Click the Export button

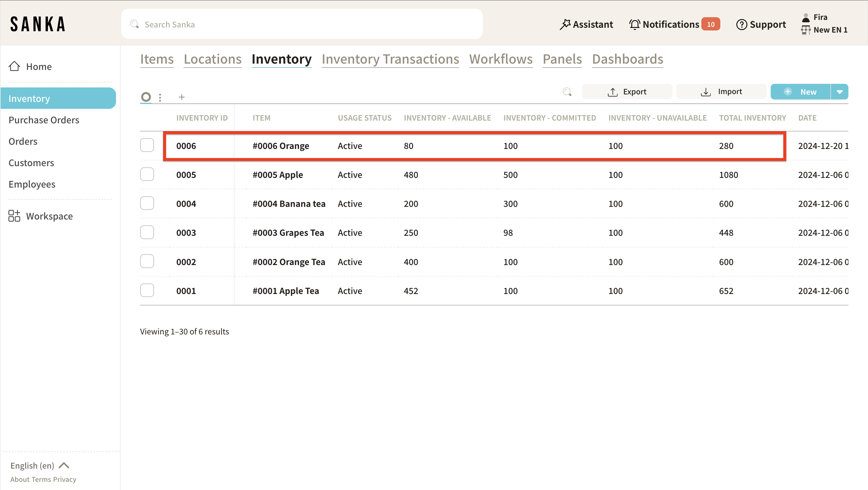click(x=627, y=92)
